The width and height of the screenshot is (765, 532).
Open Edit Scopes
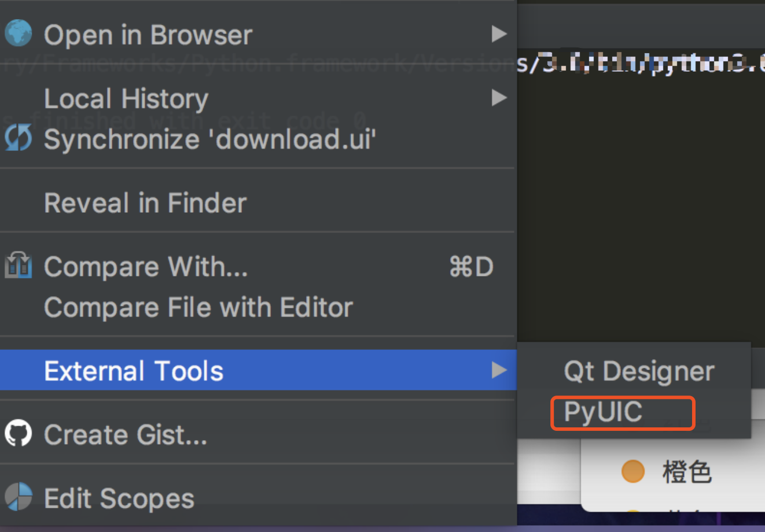click(x=120, y=498)
